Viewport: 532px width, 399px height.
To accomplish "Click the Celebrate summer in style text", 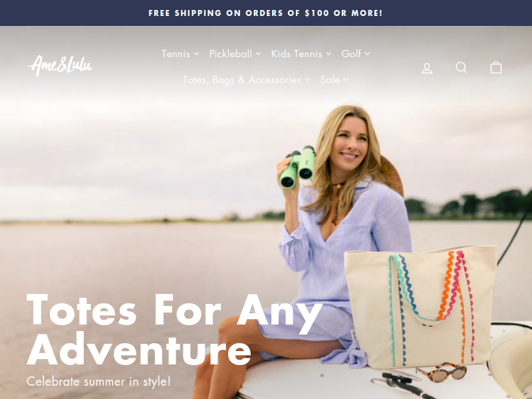I will (98, 381).
